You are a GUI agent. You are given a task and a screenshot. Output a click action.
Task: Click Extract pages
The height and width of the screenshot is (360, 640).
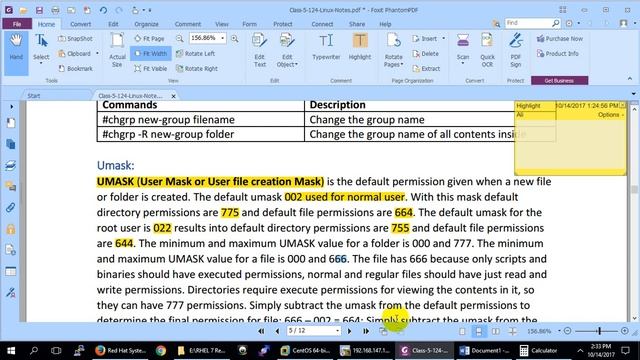[426, 69]
